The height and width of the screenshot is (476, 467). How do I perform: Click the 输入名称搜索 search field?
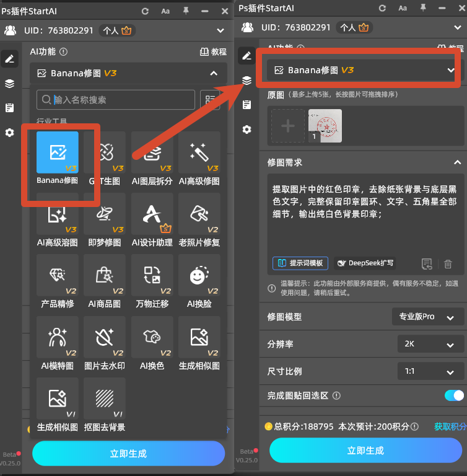(116, 100)
